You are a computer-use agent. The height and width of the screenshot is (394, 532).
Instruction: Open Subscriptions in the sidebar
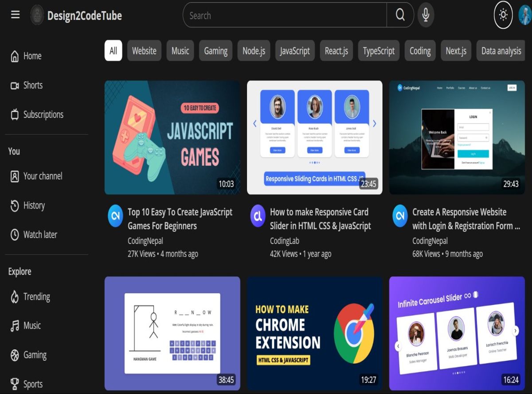(43, 115)
